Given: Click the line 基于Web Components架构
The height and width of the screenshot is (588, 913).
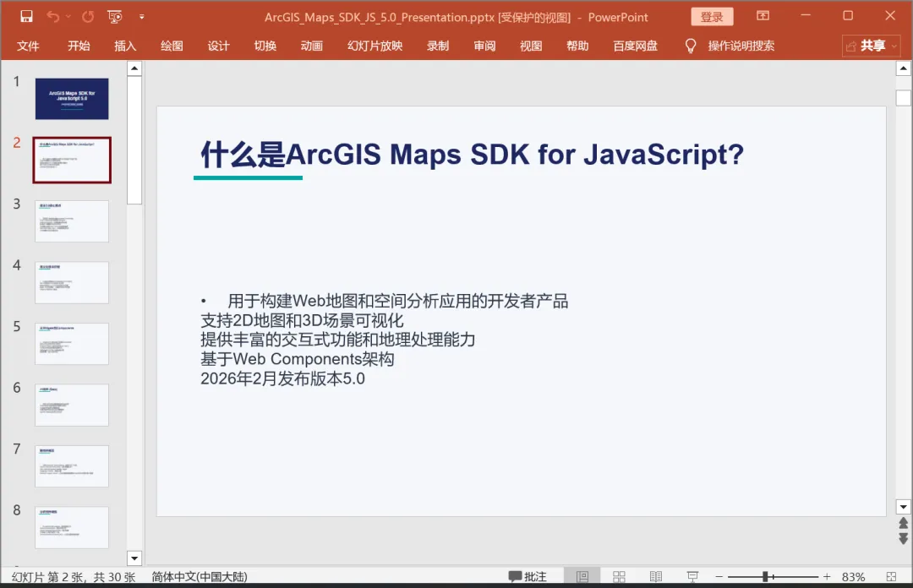Looking at the screenshot, I should pyautogui.click(x=298, y=358).
